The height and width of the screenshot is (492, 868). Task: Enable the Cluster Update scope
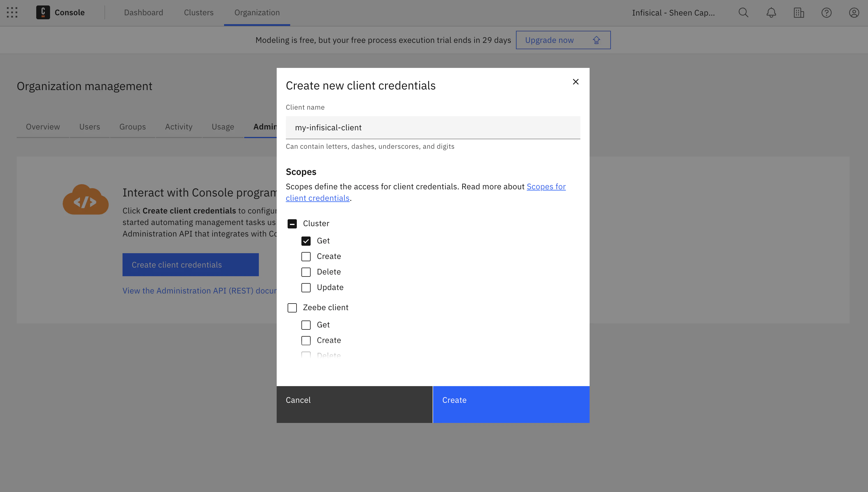click(x=306, y=287)
